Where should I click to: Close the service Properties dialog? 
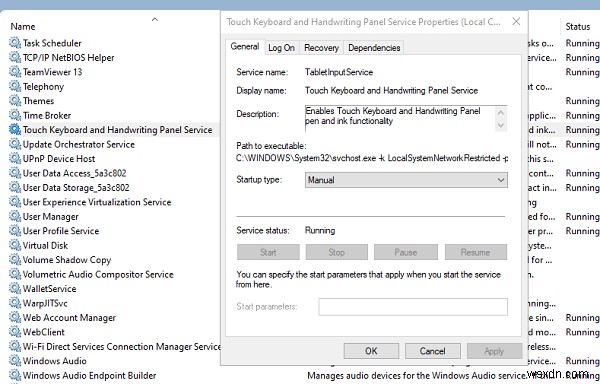[x=516, y=21]
